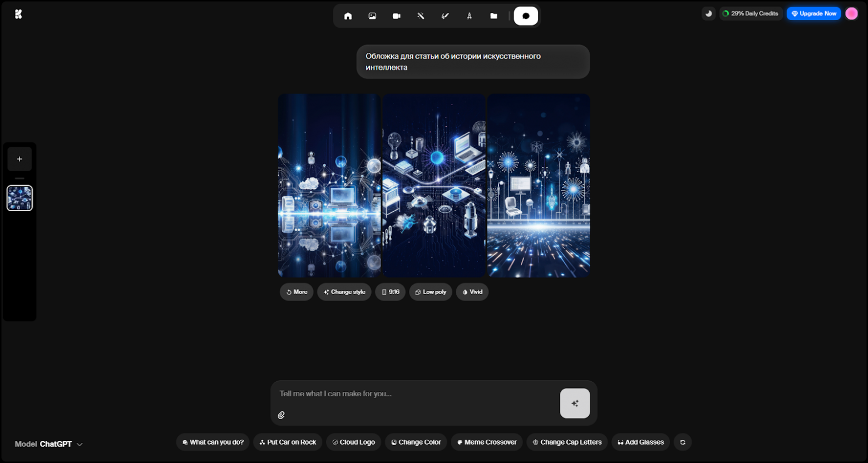Click the Upgrade Now button
868x463 pixels.
tap(813, 13)
